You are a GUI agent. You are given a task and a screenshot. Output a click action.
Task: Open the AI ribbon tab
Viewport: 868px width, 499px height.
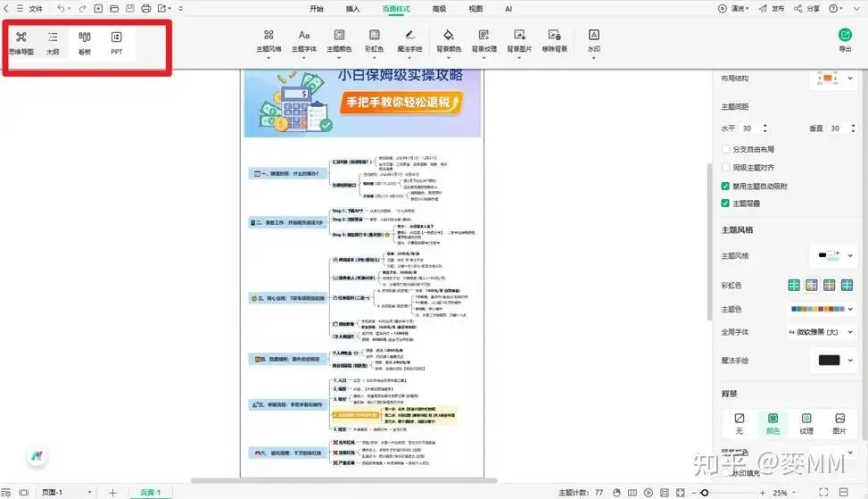coord(508,8)
